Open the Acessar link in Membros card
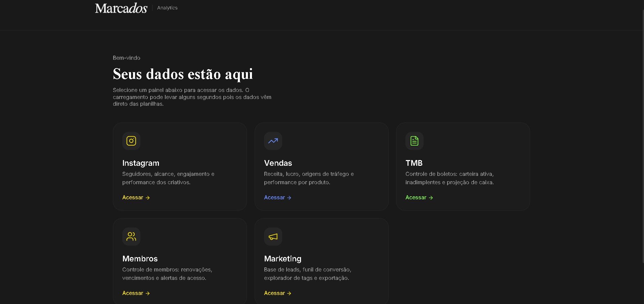This screenshot has width=644, height=304. pos(136,293)
